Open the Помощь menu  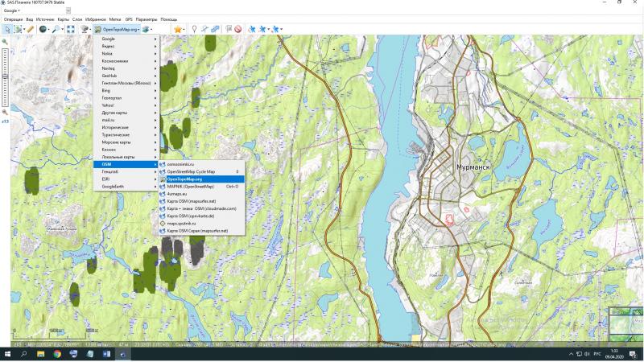pos(168,19)
